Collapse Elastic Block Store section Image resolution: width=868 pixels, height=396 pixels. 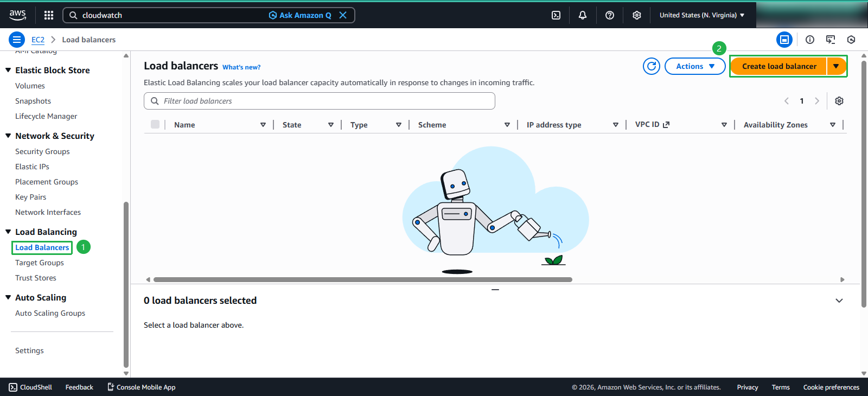[x=8, y=70]
